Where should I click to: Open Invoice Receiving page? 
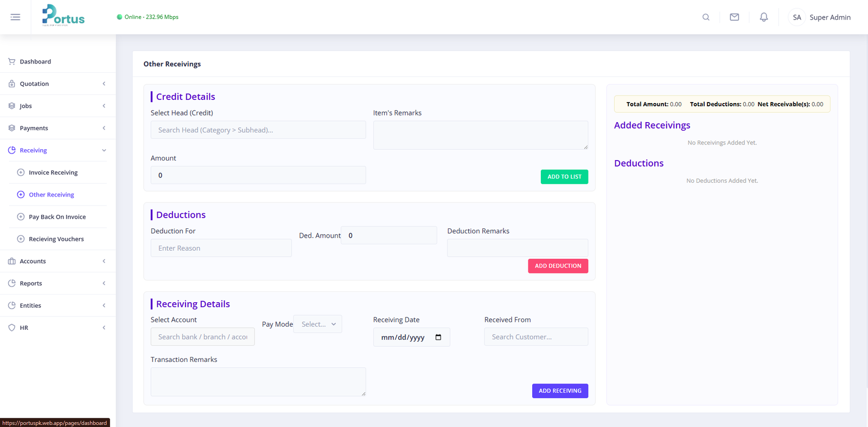[53, 173]
